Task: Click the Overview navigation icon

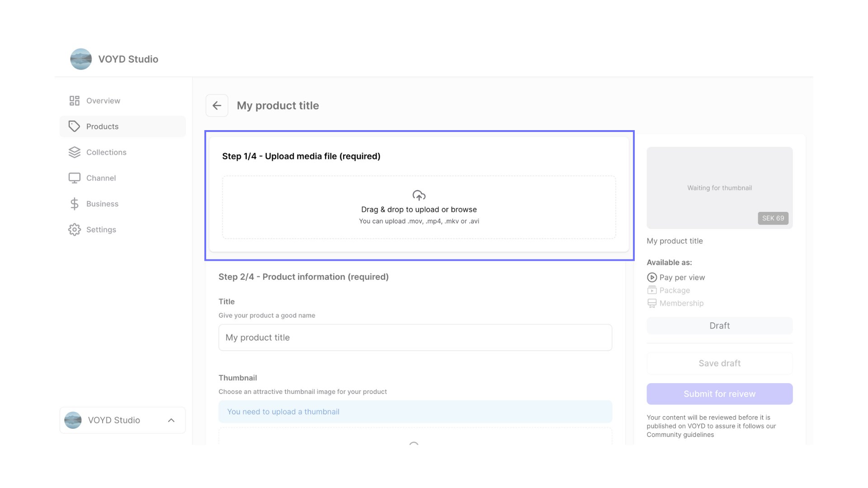Action: click(x=74, y=100)
